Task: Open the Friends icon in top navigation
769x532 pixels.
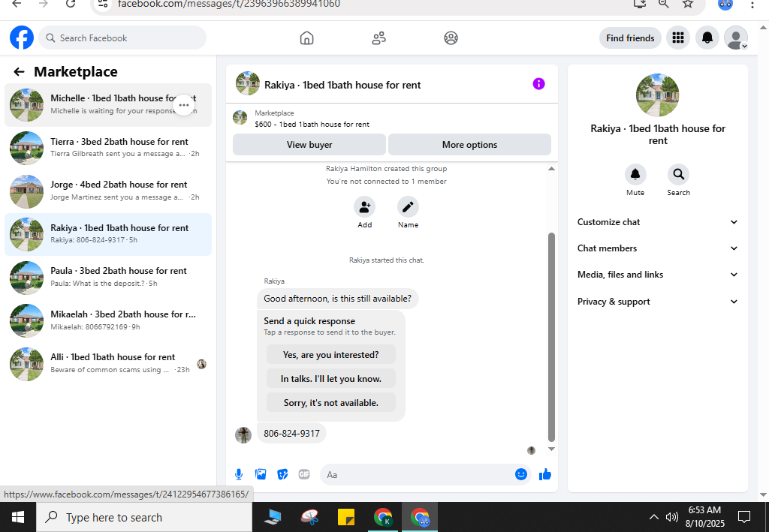Action: click(378, 38)
